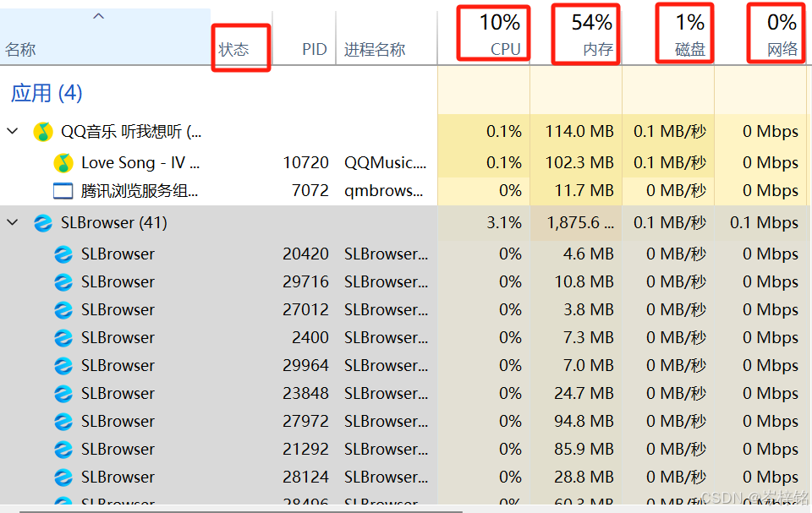Click the SLBrowser icon in PID 23848 row

click(x=63, y=394)
